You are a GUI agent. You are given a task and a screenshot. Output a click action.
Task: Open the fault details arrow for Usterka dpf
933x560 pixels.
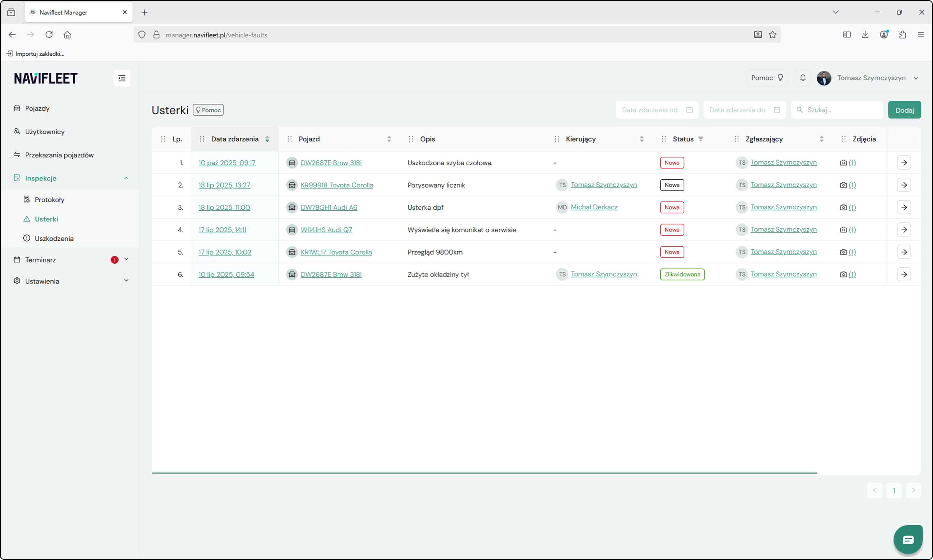click(x=904, y=207)
